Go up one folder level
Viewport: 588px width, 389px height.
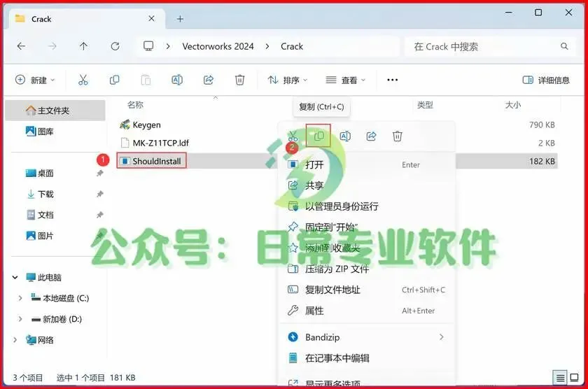tap(83, 46)
